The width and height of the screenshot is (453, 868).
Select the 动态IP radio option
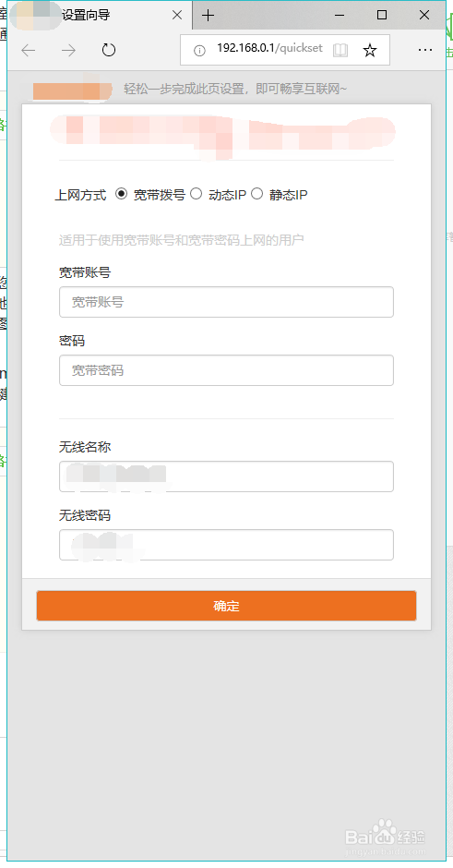[196, 194]
